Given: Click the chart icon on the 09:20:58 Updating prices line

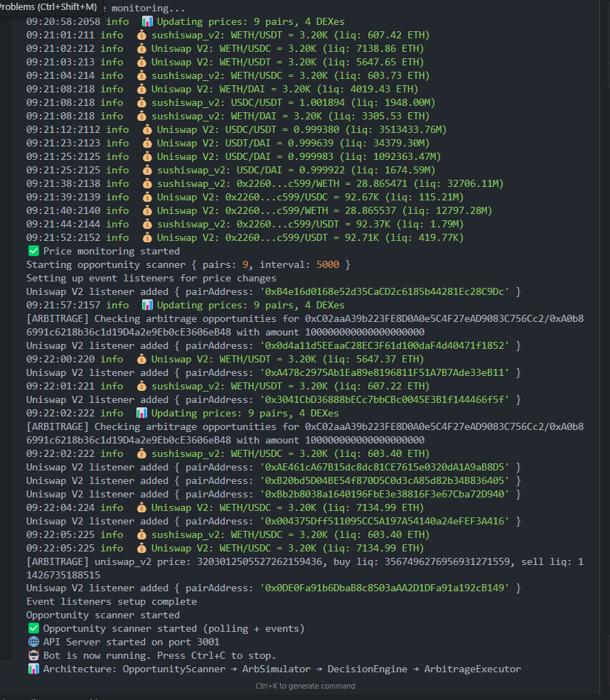Looking at the screenshot, I should 147,21.
